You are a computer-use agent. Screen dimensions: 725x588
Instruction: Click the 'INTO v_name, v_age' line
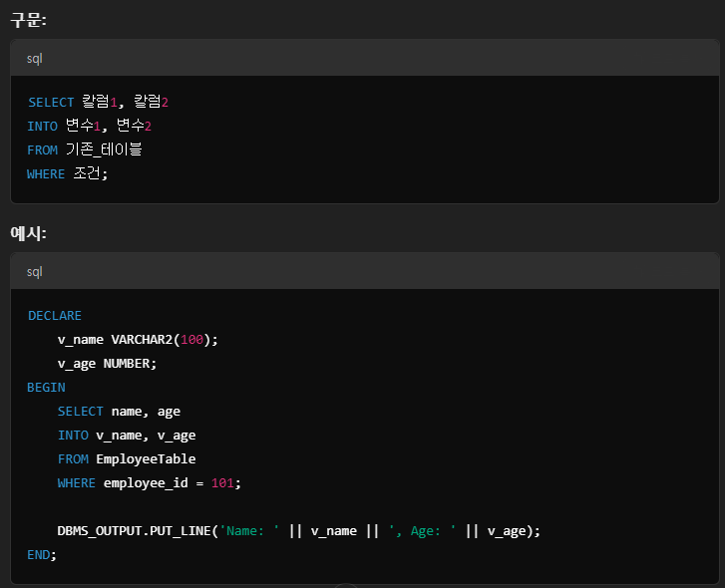click(x=127, y=436)
